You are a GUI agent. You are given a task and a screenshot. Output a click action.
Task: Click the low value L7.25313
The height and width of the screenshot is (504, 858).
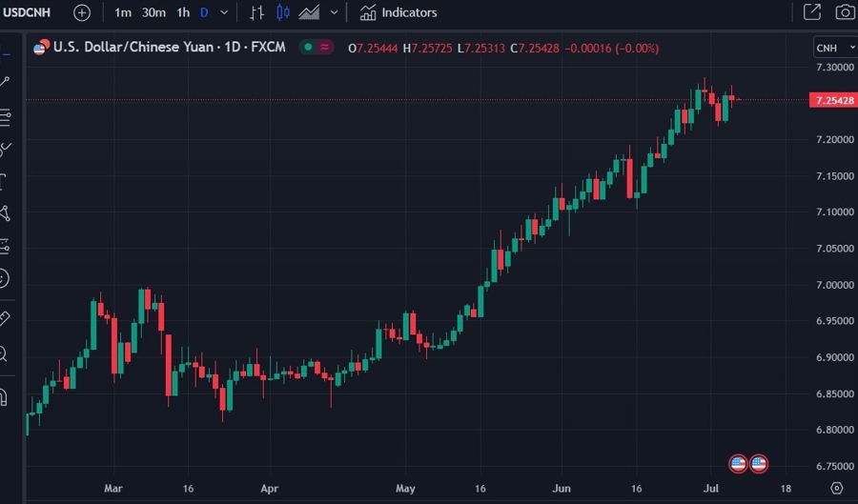click(x=481, y=48)
